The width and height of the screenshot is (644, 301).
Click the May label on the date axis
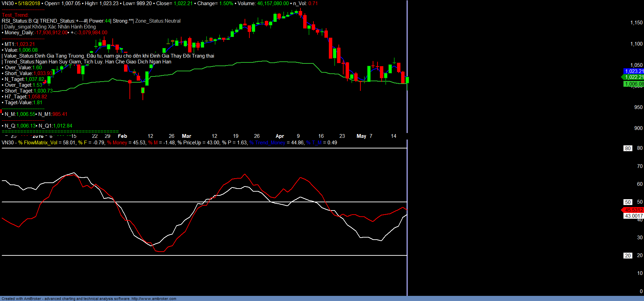(361, 136)
